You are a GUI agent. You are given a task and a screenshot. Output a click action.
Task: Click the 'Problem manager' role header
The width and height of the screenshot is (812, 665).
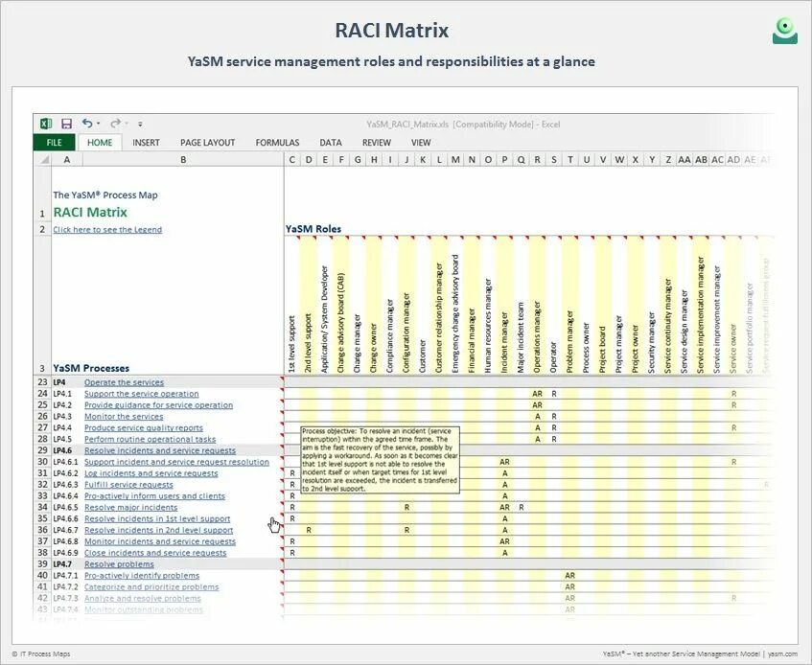point(569,341)
